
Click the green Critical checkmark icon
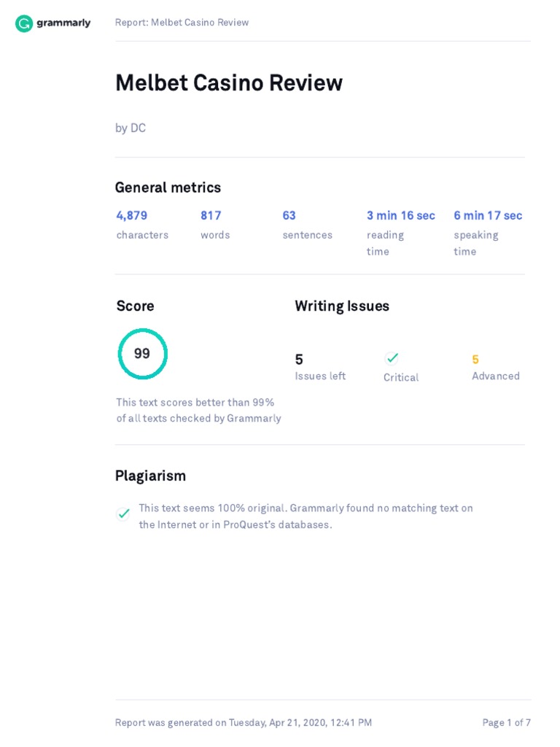(392, 357)
